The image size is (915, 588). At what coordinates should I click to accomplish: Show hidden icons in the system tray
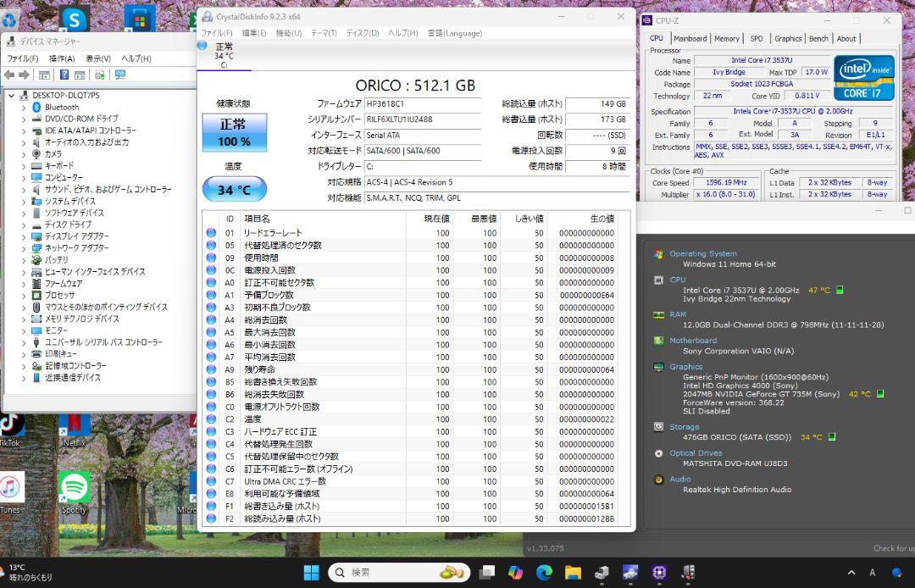851,572
